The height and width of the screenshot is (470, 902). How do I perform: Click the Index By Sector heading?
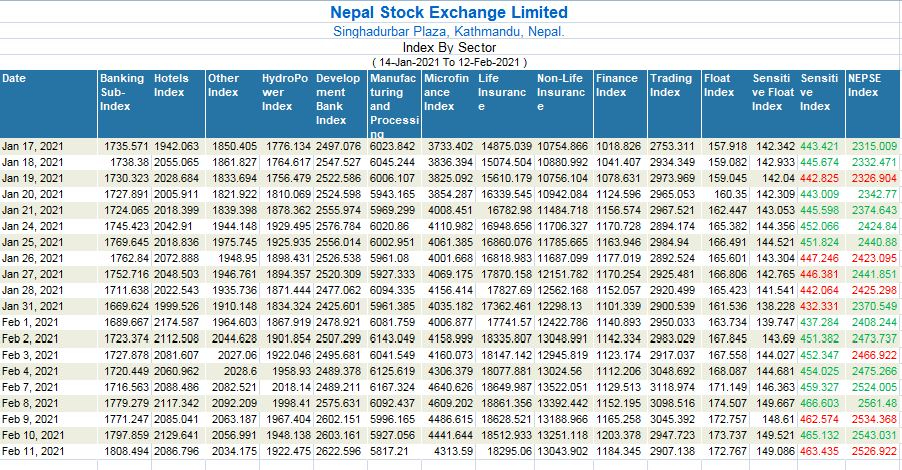click(x=449, y=47)
